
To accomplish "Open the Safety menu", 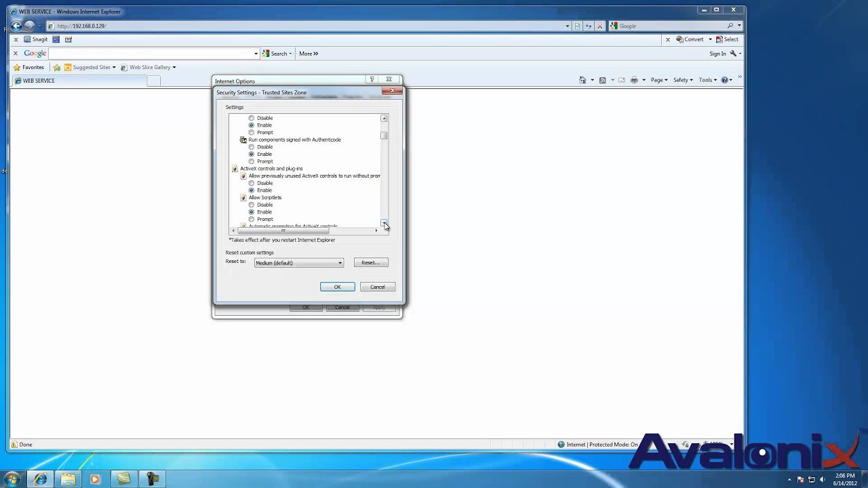I will click(x=683, y=80).
